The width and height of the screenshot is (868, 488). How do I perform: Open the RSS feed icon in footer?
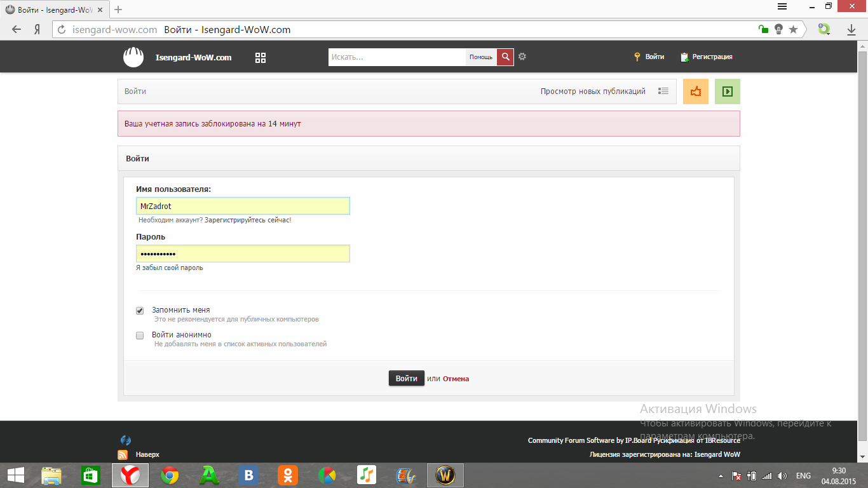coord(123,455)
